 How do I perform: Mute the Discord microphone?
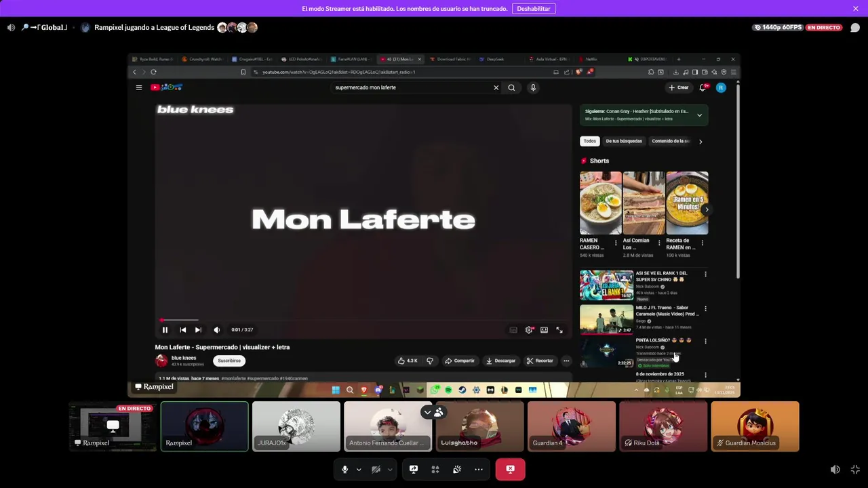tap(344, 469)
